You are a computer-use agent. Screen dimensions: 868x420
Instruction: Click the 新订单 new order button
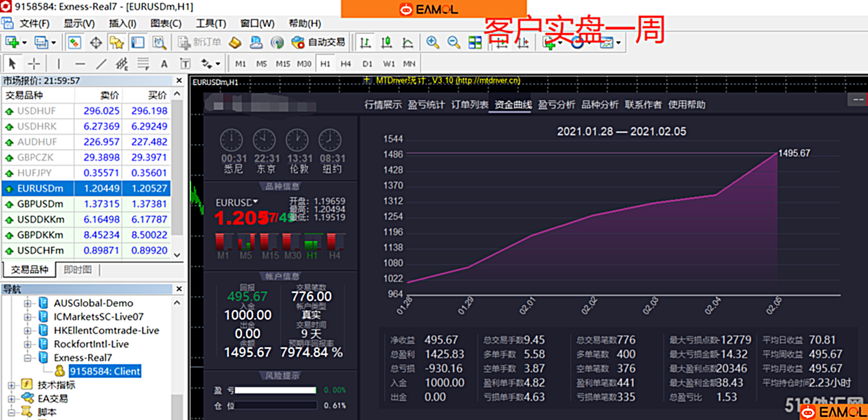coord(199,42)
